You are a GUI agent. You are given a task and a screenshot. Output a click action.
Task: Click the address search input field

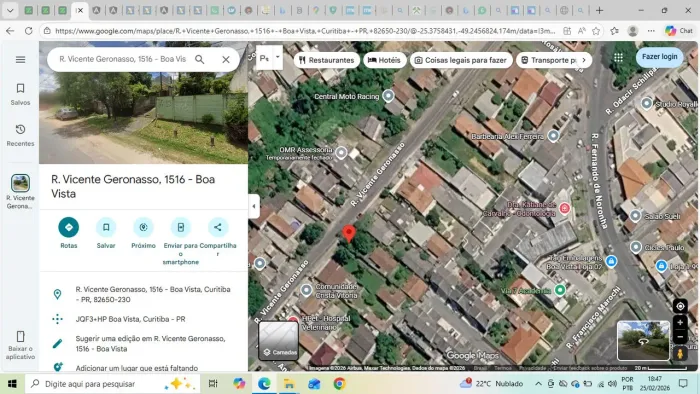pyautogui.click(x=123, y=59)
